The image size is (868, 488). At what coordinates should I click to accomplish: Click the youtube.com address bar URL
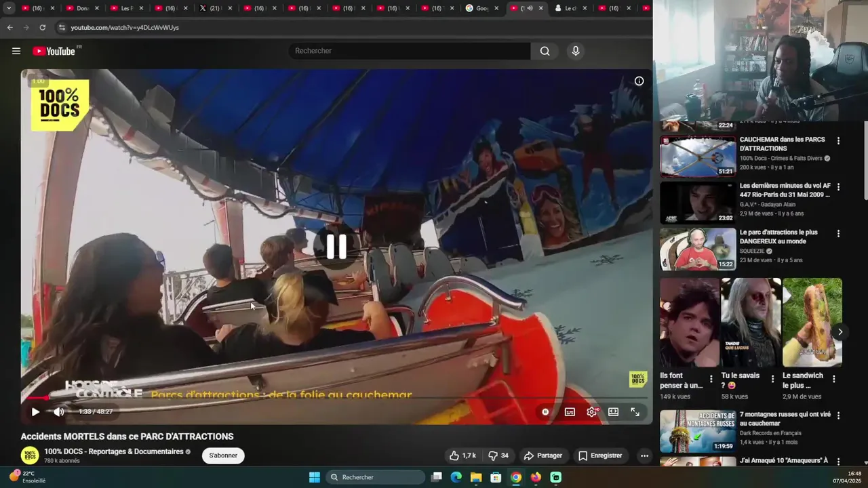pos(125,28)
